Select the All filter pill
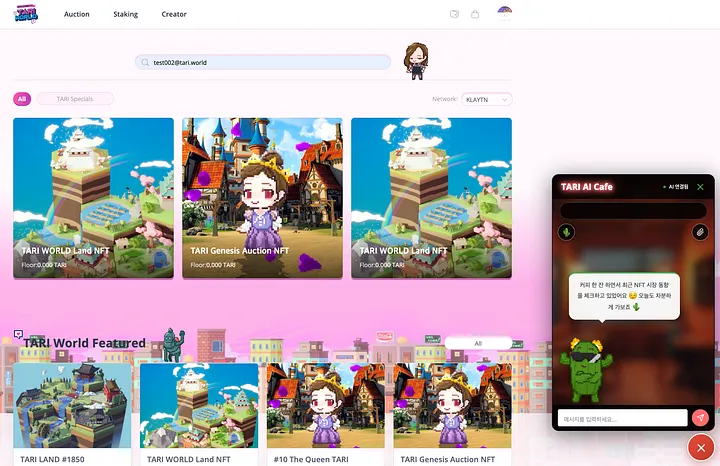The height and width of the screenshot is (466, 720). coord(22,99)
